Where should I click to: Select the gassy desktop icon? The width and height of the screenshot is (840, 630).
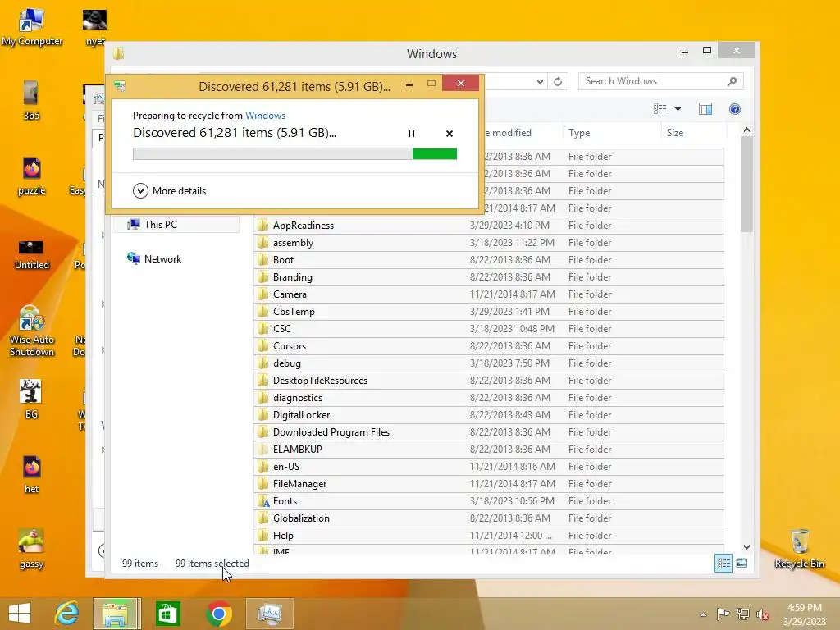coord(31,549)
